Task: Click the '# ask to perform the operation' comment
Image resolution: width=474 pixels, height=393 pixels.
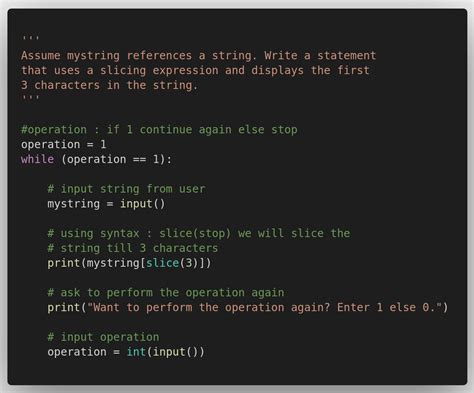Action: pyautogui.click(x=166, y=292)
